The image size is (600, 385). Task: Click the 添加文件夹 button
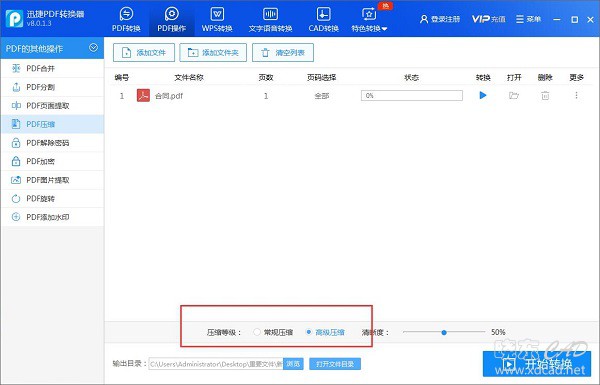(213, 52)
